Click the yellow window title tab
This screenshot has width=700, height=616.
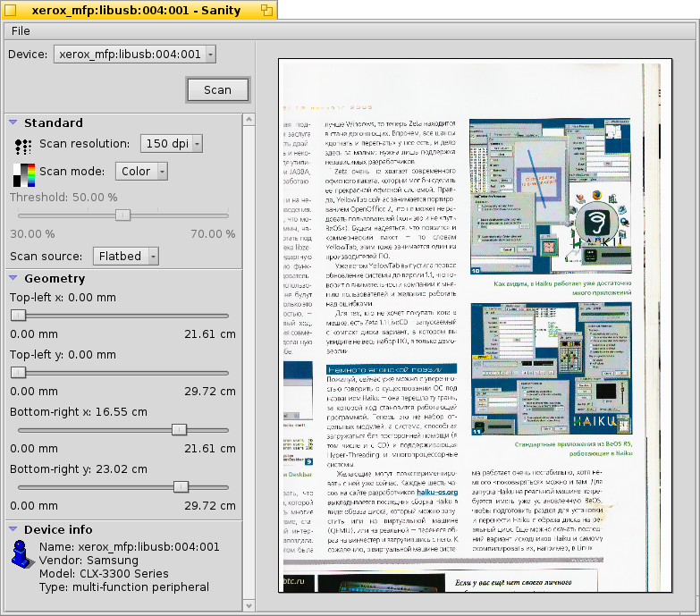click(x=139, y=10)
